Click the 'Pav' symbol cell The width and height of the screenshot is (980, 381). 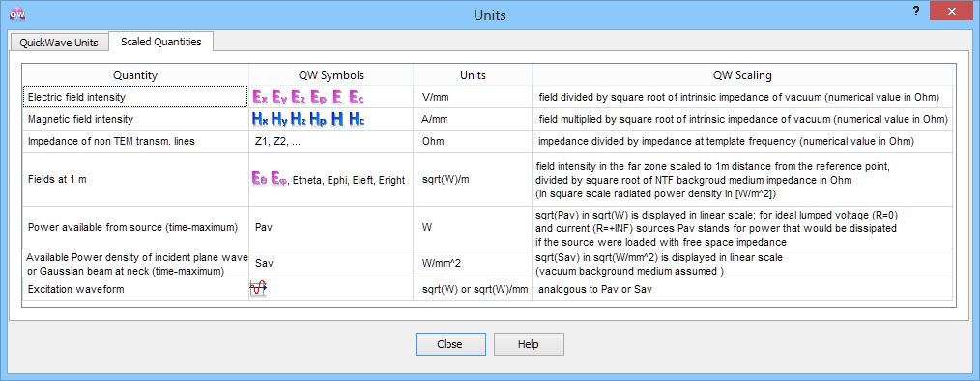(x=331, y=227)
